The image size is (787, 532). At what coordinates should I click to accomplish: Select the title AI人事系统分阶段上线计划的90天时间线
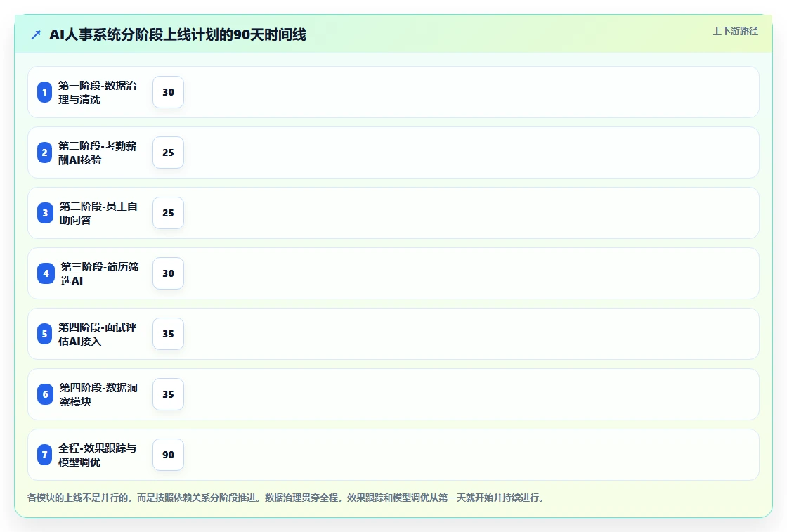pyautogui.click(x=178, y=34)
